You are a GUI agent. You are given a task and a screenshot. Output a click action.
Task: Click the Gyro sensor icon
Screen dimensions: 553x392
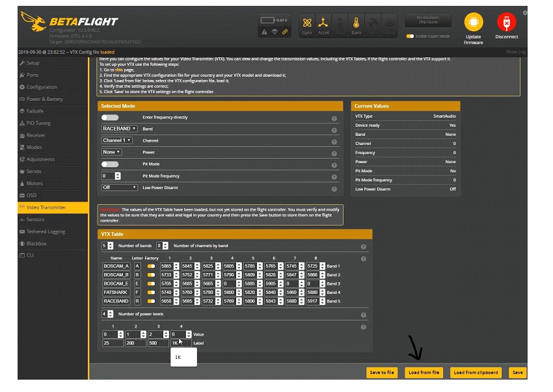coord(307,23)
